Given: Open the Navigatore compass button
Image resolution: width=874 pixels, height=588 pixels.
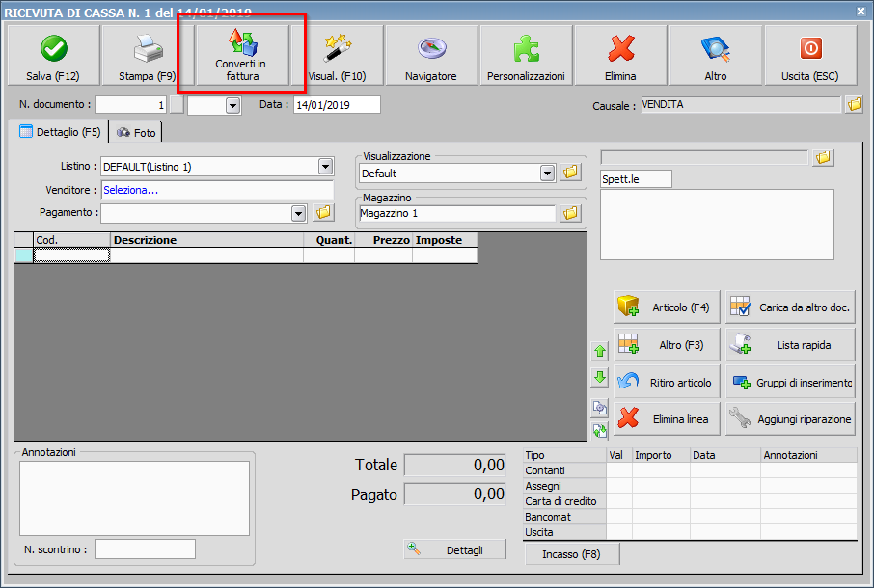Looking at the screenshot, I should 431,55.
